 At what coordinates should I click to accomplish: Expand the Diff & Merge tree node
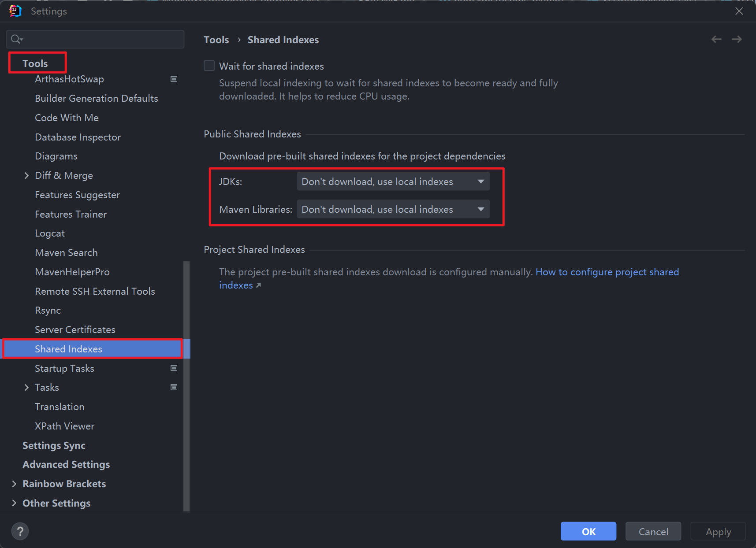click(26, 175)
